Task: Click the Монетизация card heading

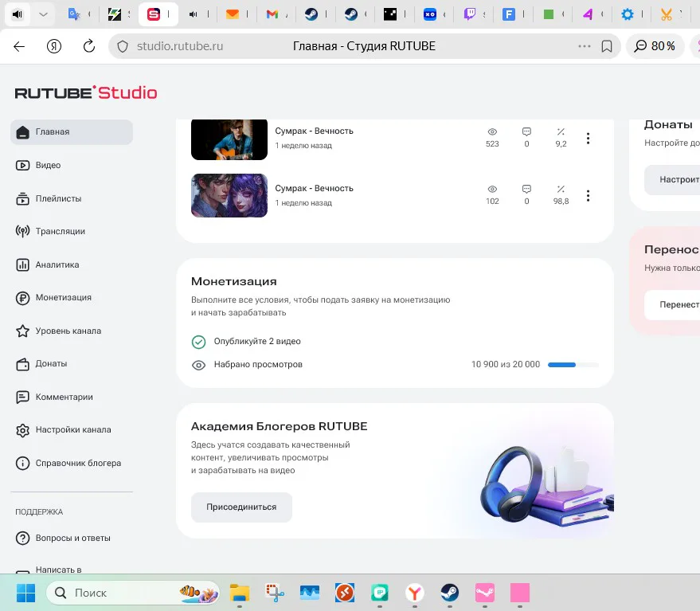Action: coord(234,281)
